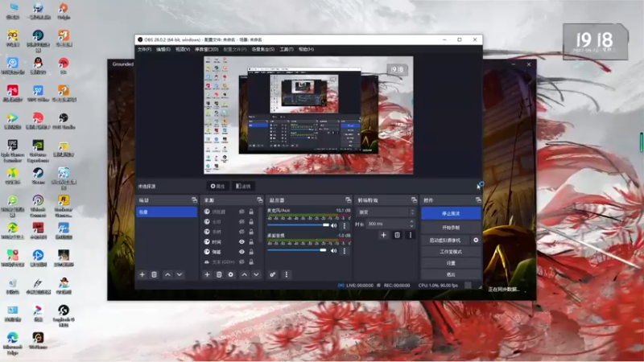The height and width of the screenshot is (362, 644).
Task: Open the 场景集合(S) Scene Collection menu
Action: [x=263, y=49]
